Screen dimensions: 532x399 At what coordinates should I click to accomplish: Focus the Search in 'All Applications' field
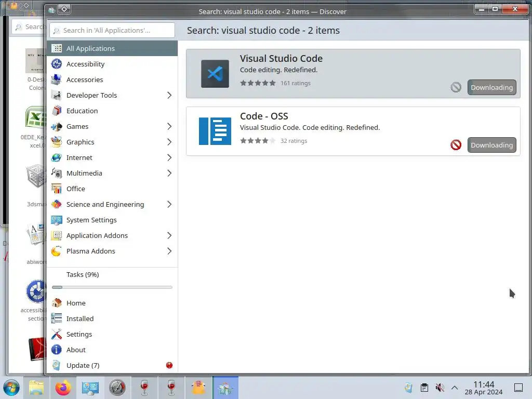(x=112, y=30)
